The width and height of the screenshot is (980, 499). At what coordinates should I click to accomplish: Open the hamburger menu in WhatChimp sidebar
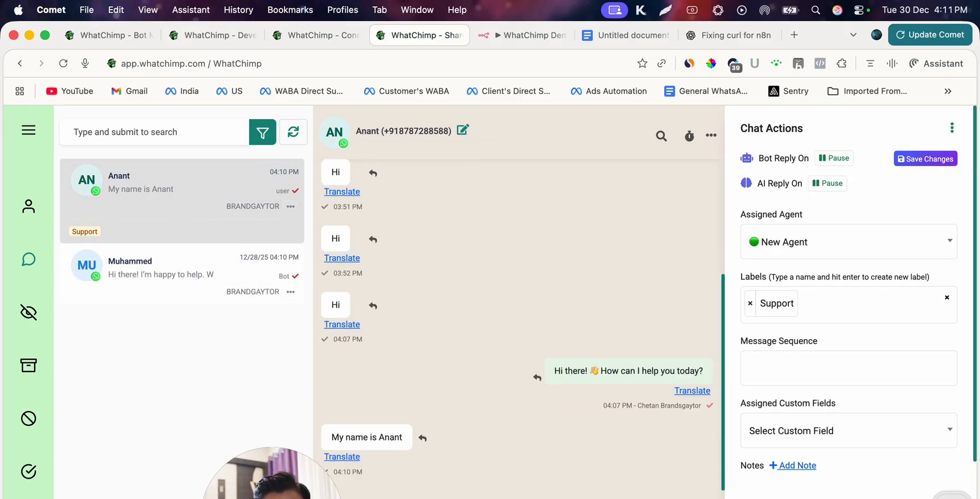tap(28, 130)
